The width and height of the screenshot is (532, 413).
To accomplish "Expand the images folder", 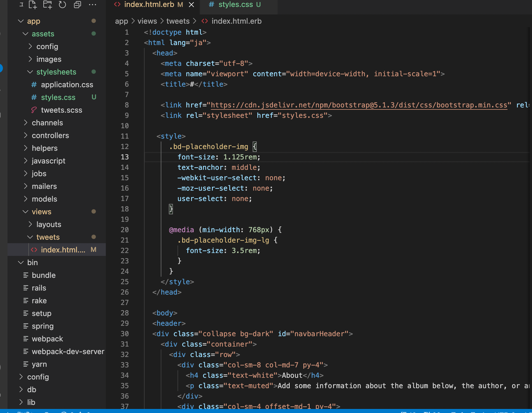I will point(30,59).
